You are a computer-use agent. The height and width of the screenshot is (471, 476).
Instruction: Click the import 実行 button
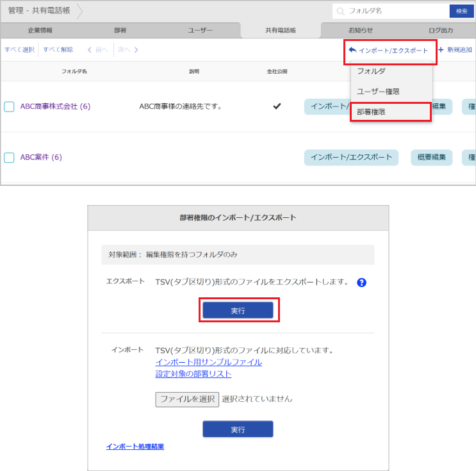click(x=238, y=429)
